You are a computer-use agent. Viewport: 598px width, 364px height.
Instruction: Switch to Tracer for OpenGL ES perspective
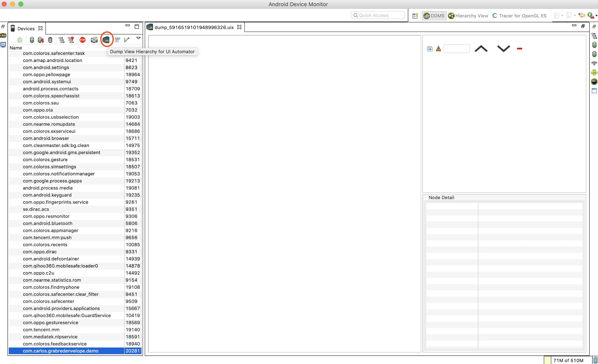pyautogui.click(x=519, y=16)
